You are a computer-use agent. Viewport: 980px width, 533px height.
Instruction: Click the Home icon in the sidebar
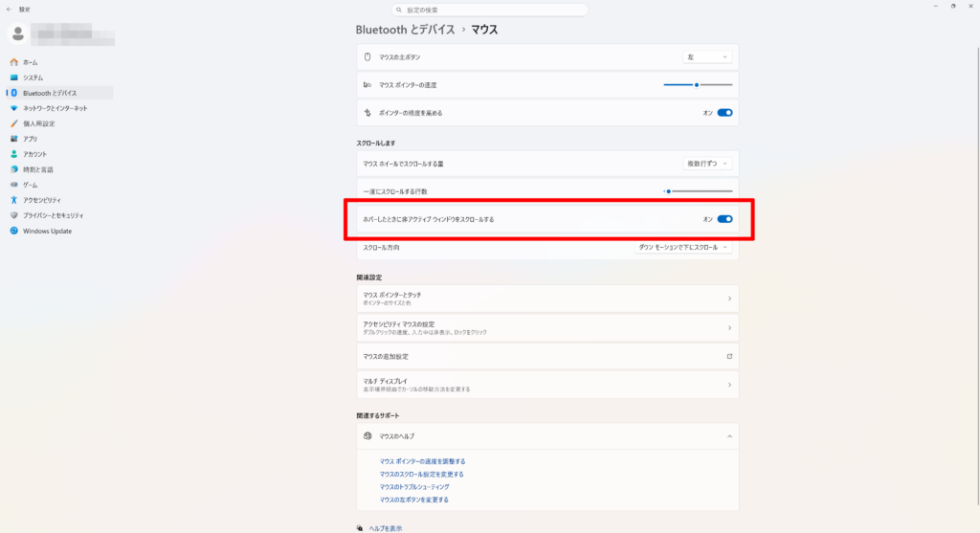click(13, 62)
